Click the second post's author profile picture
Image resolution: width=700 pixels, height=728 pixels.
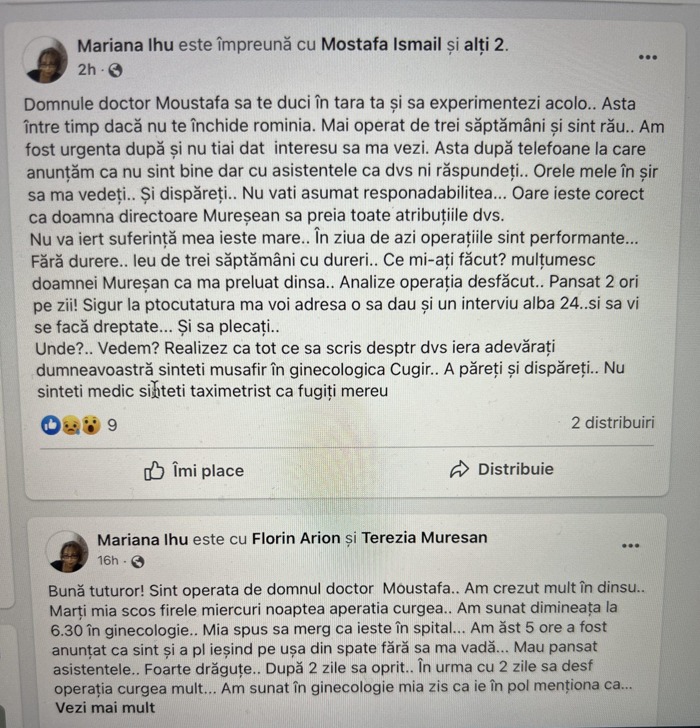pos(67,552)
